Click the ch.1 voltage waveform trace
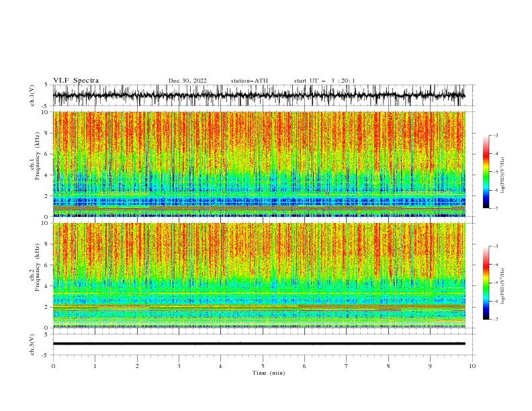Viewport: 532px width, 411px height. [x=259, y=95]
